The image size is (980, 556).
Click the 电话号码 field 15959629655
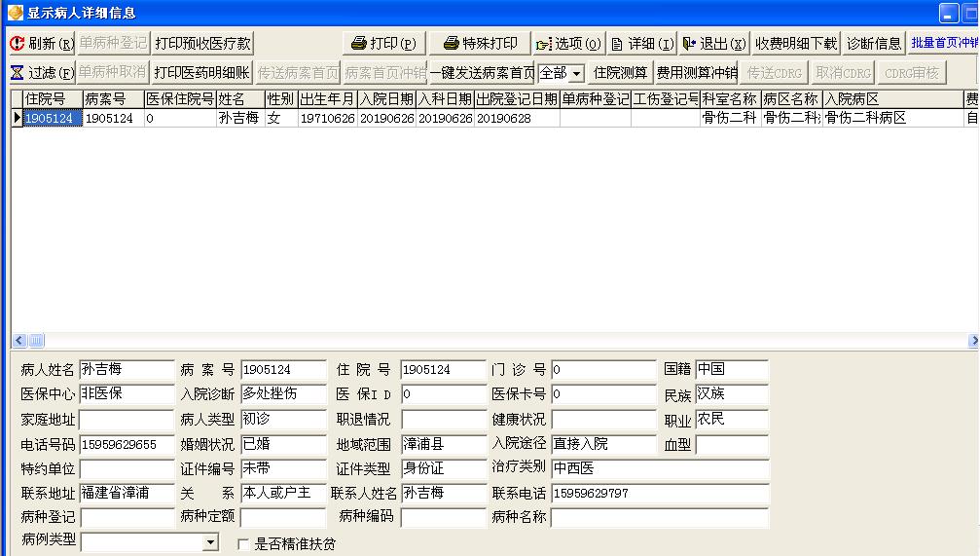127,444
